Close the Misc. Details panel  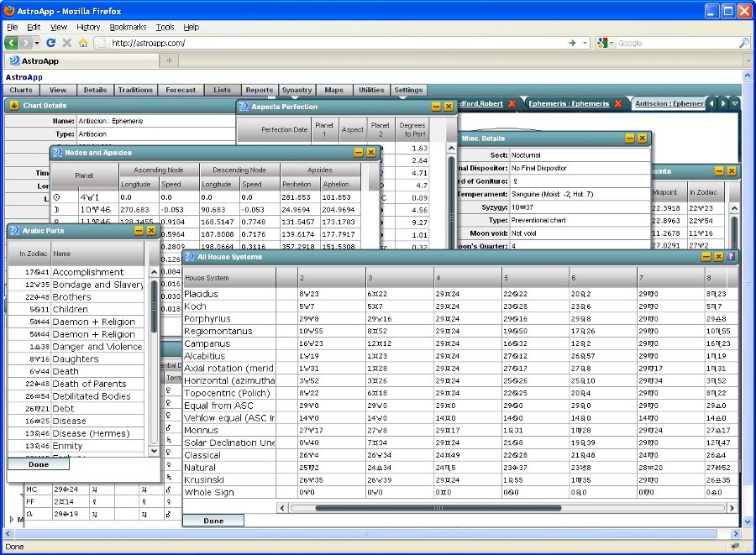[642, 138]
